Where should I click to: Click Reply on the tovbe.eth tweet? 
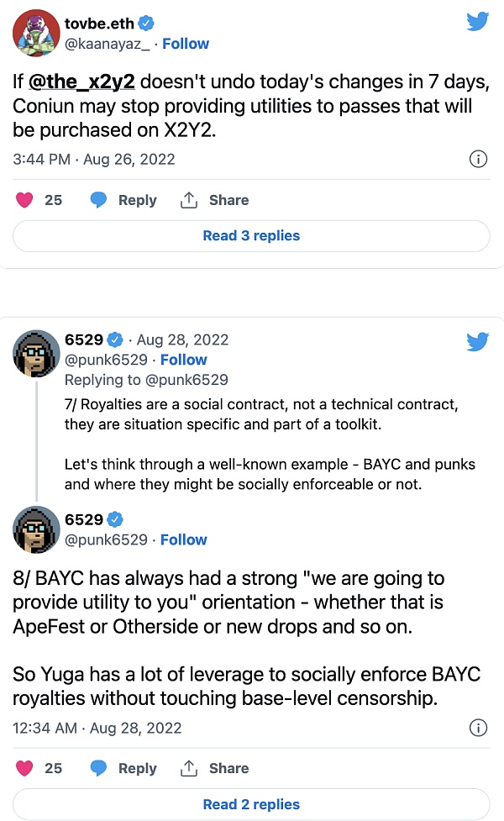(123, 200)
